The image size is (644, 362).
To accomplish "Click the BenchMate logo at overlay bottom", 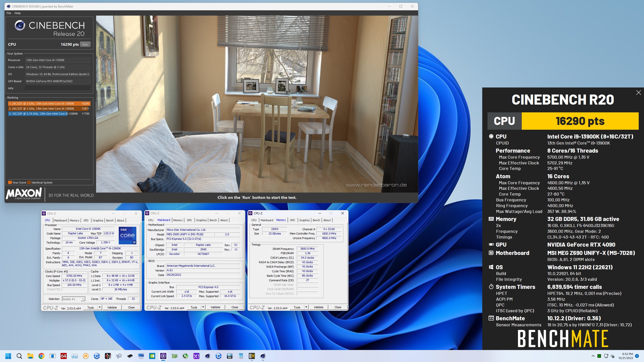I will click(563, 339).
